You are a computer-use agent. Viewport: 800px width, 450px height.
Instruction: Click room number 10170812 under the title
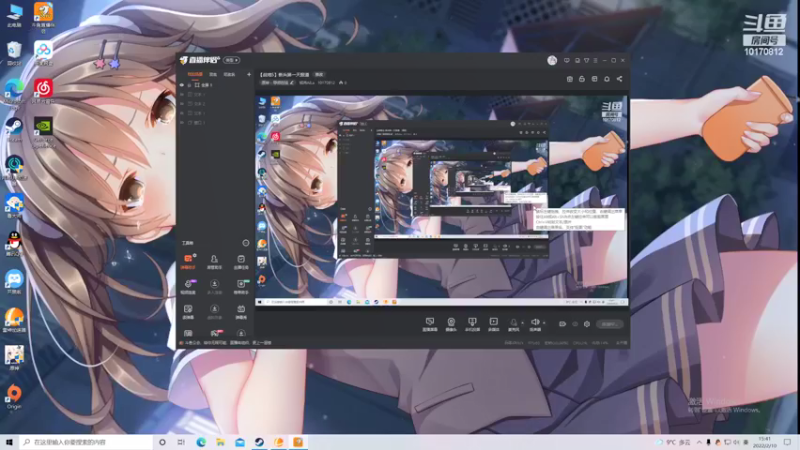coord(326,83)
